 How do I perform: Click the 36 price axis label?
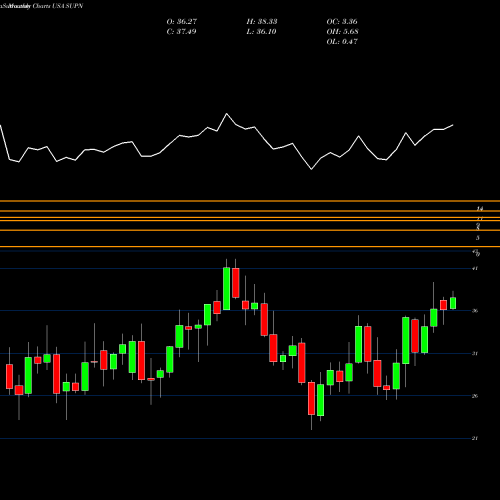pos(475,311)
